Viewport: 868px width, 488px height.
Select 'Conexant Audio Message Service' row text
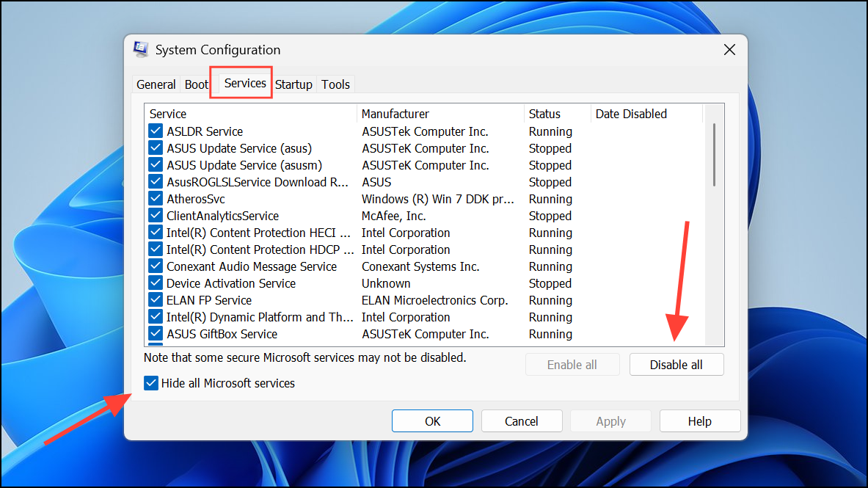252,266
